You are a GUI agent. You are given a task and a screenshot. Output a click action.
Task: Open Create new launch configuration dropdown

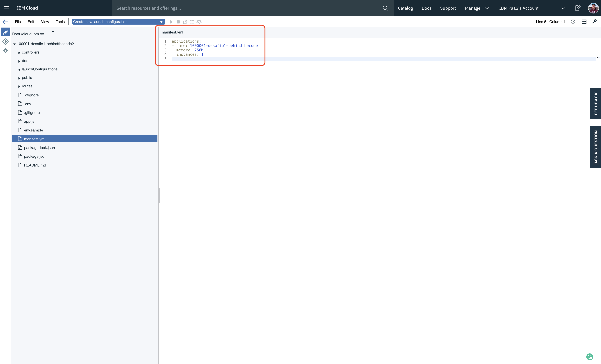coord(118,22)
